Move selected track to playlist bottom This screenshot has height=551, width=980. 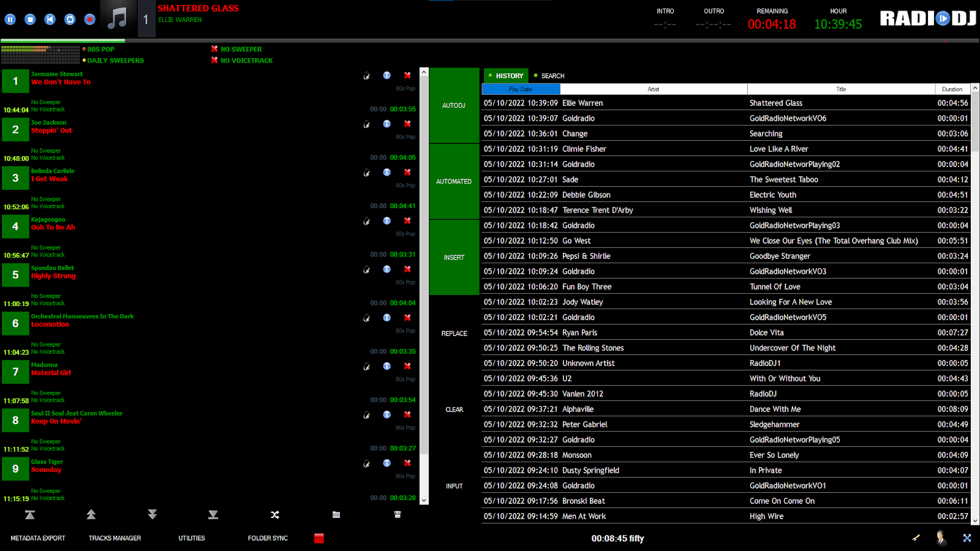(x=213, y=515)
